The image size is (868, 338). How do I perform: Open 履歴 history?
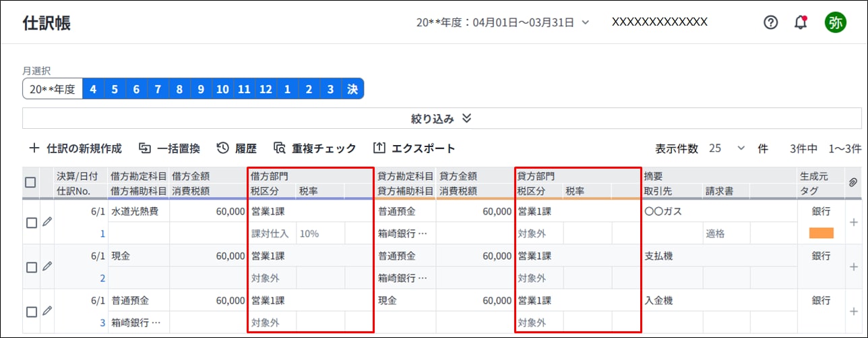[237, 148]
